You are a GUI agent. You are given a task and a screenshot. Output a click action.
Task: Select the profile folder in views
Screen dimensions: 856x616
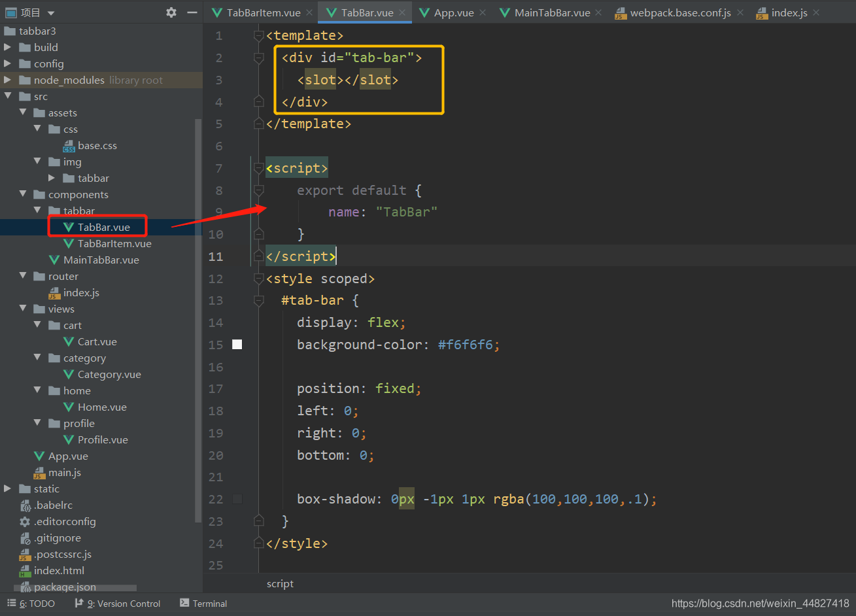click(x=72, y=423)
